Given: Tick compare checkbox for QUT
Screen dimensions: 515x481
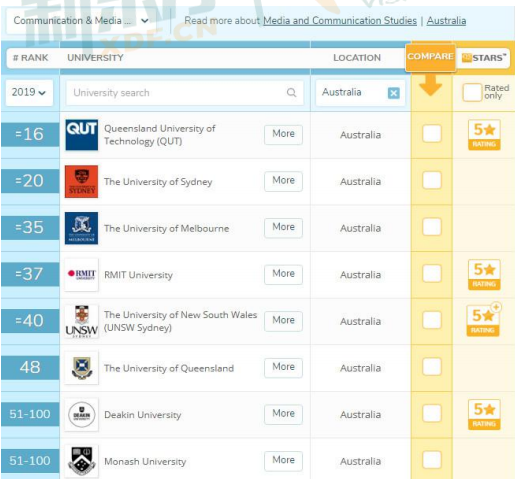Looking at the screenshot, I should tap(432, 134).
